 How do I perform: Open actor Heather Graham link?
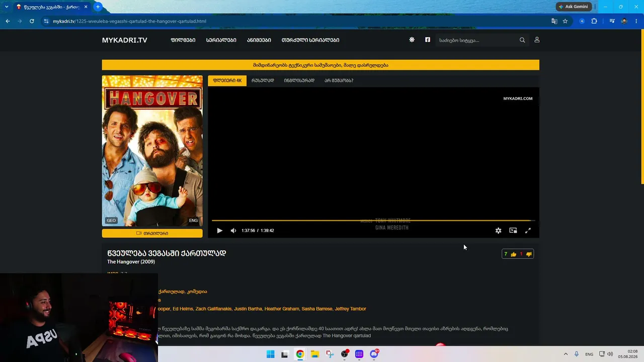click(x=282, y=309)
